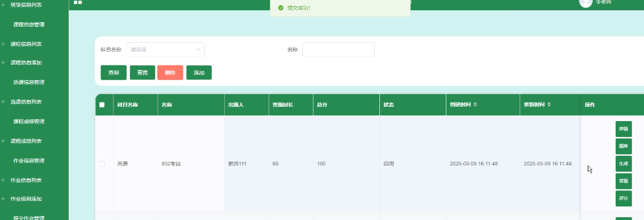The width and height of the screenshot is (644, 220).
Task: Click the sort arrows on 创建时间 column
Action: coord(475,105)
